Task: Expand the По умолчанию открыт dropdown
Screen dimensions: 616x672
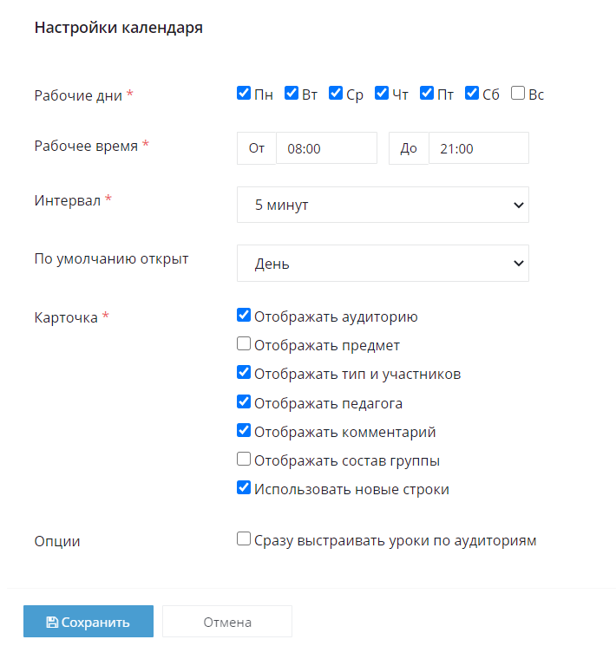Action: (x=383, y=263)
